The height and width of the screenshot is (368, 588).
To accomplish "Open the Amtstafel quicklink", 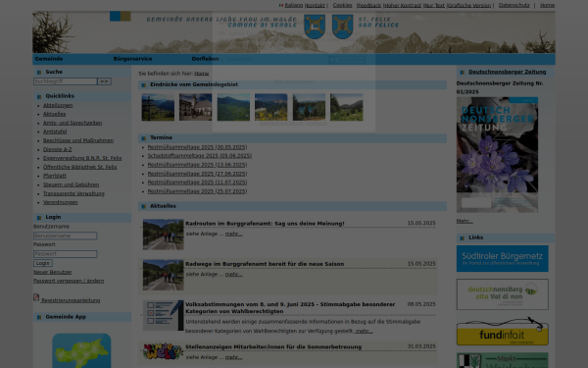I will [x=55, y=131].
